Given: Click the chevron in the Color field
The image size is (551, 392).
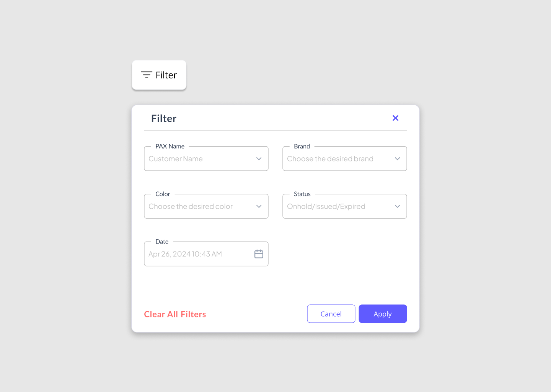Looking at the screenshot, I should click(x=259, y=206).
